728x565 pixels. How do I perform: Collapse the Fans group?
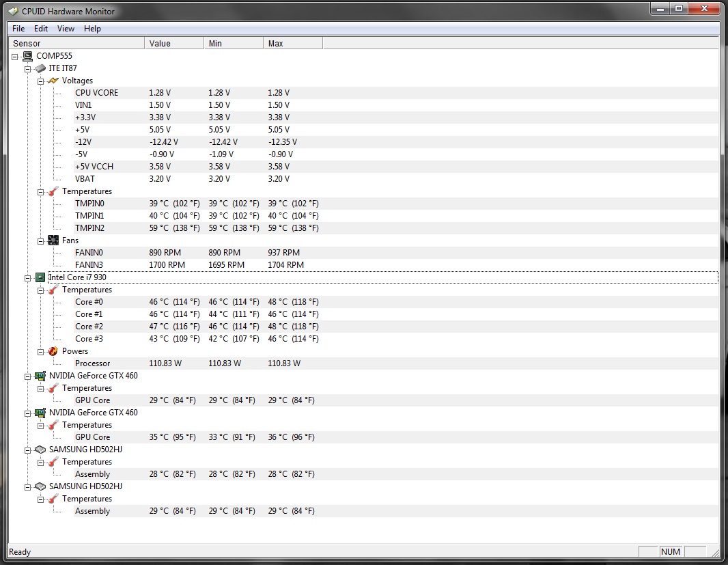click(x=40, y=241)
